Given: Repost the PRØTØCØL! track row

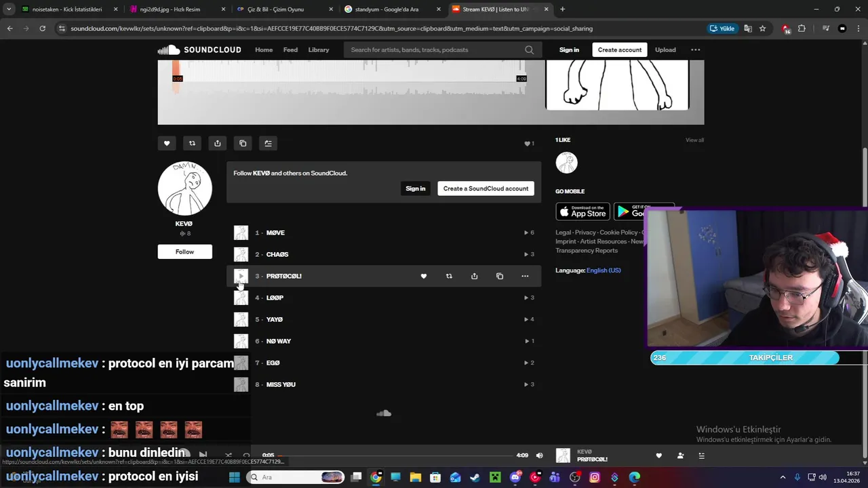Looking at the screenshot, I should click(x=449, y=276).
